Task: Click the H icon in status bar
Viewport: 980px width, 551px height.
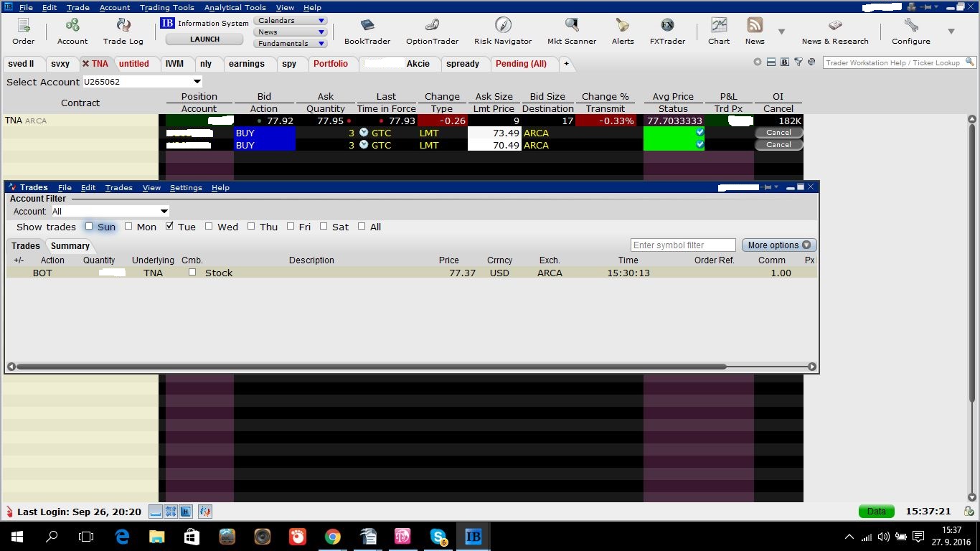Action: point(186,512)
